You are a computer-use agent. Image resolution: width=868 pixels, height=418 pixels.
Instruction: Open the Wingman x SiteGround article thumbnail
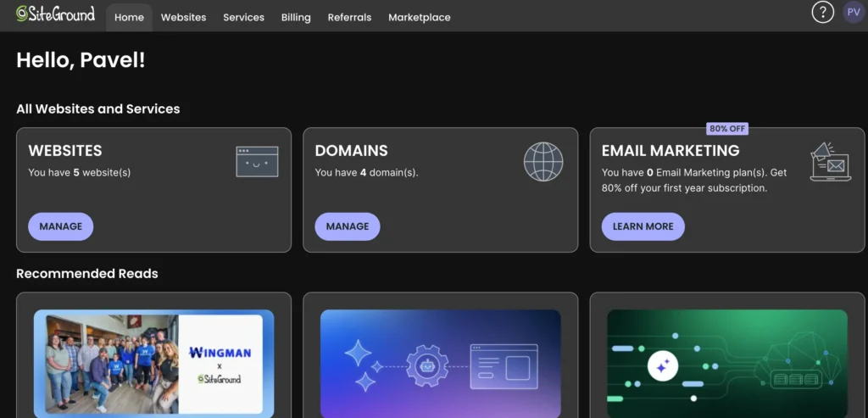click(154, 364)
